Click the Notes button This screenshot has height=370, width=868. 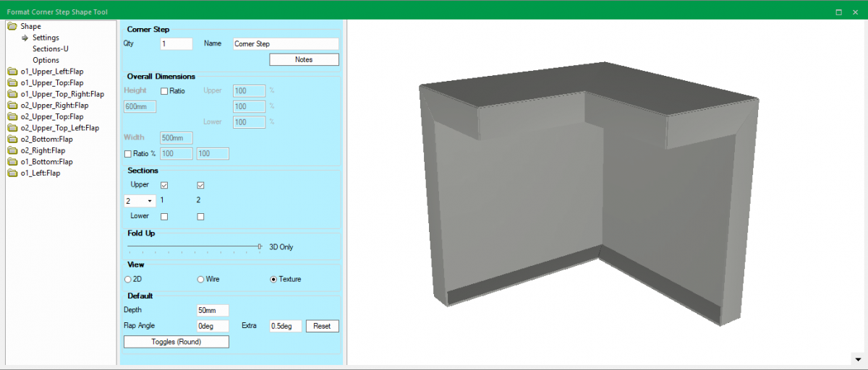[304, 59]
